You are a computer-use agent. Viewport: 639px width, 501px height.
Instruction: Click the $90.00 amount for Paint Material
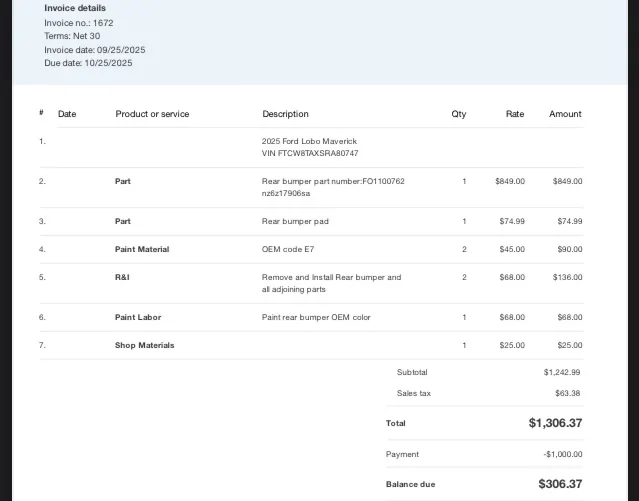570,249
